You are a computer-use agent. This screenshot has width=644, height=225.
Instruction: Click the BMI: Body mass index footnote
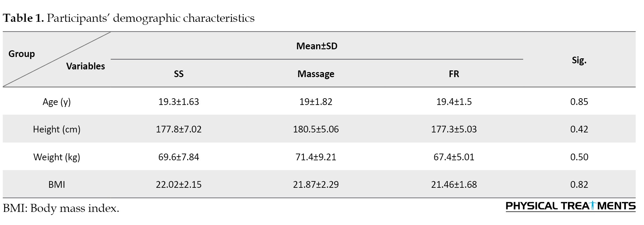click(61, 208)
